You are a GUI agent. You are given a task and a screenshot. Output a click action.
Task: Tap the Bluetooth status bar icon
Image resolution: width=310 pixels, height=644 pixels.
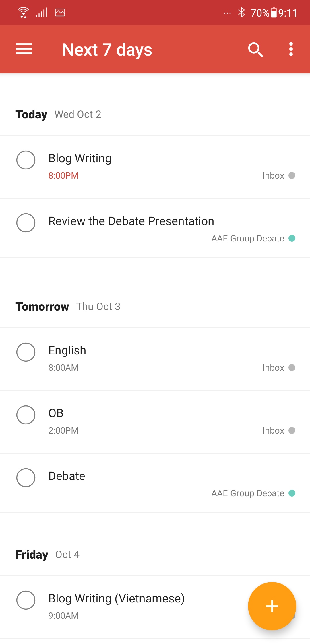pyautogui.click(x=241, y=13)
